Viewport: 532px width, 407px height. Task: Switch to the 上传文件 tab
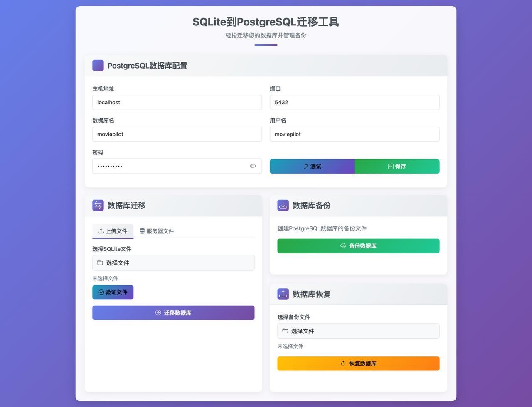[x=113, y=231]
